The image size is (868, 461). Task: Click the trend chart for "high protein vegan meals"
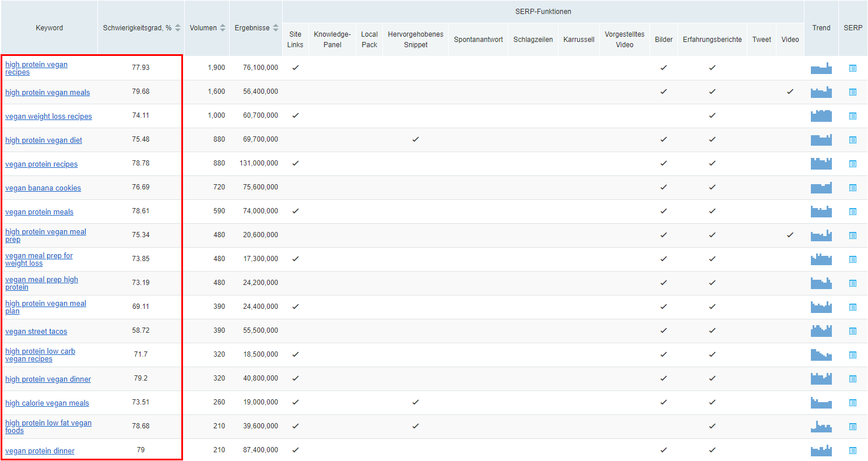coord(821,92)
